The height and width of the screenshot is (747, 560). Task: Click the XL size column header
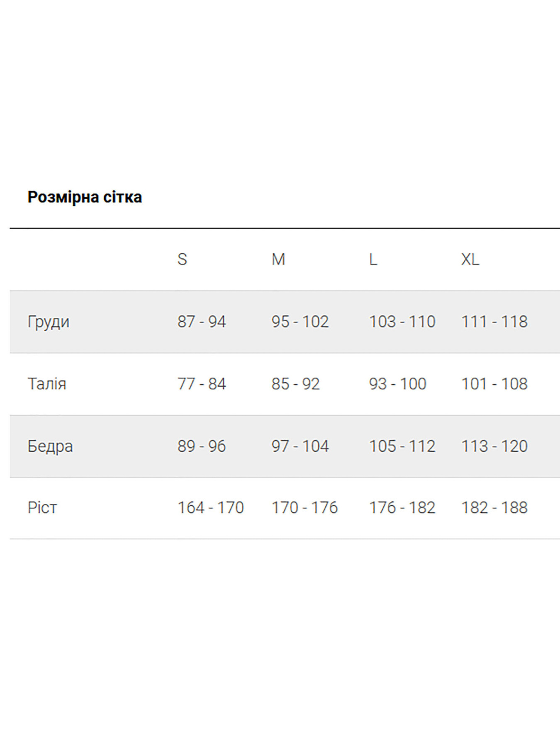470,259
